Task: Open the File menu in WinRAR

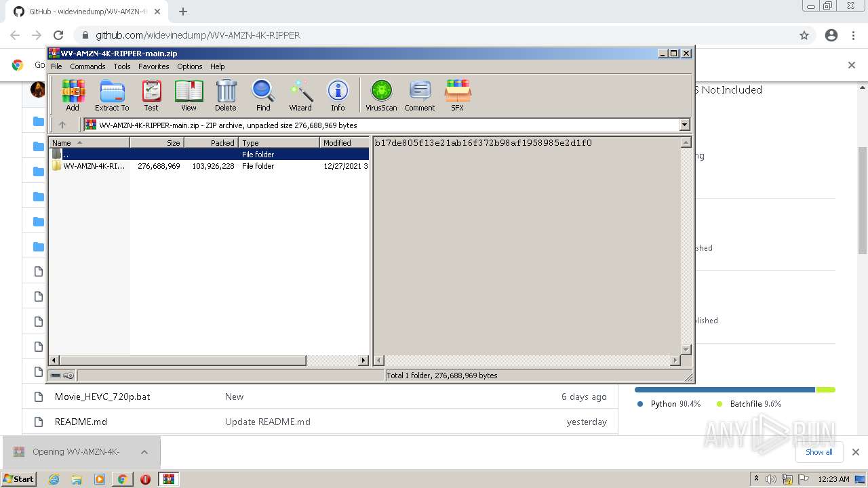Action: (56, 66)
